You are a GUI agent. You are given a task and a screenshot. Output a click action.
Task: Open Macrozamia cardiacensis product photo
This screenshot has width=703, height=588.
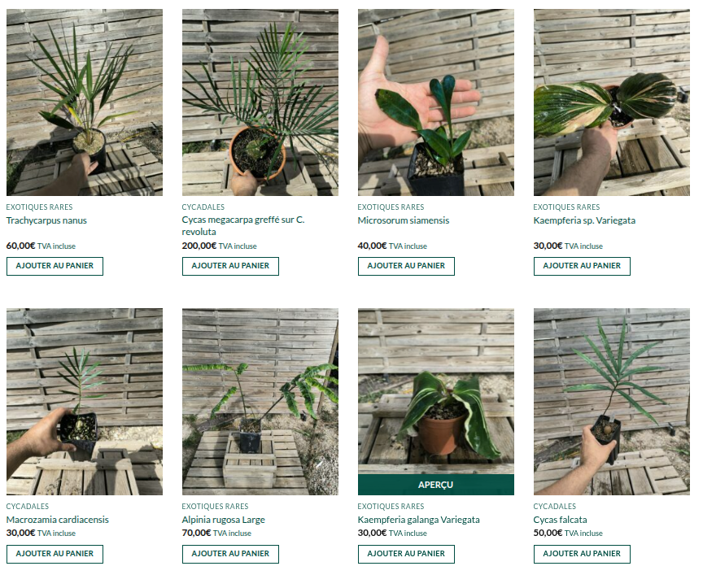[85, 402]
